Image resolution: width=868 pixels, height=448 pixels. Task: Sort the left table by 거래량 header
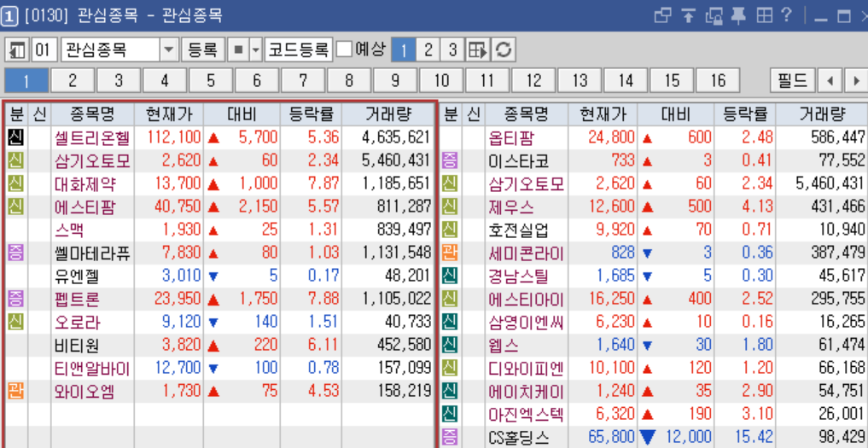(388, 114)
